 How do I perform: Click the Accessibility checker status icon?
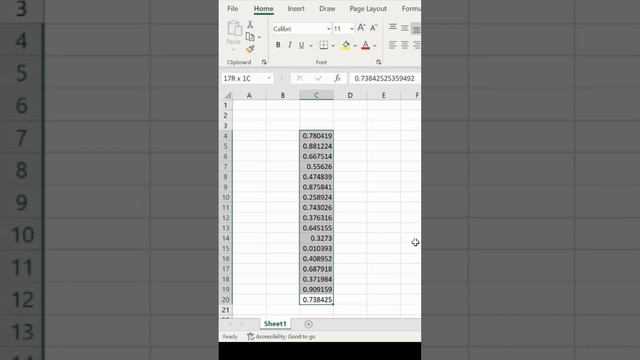tap(250, 336)
